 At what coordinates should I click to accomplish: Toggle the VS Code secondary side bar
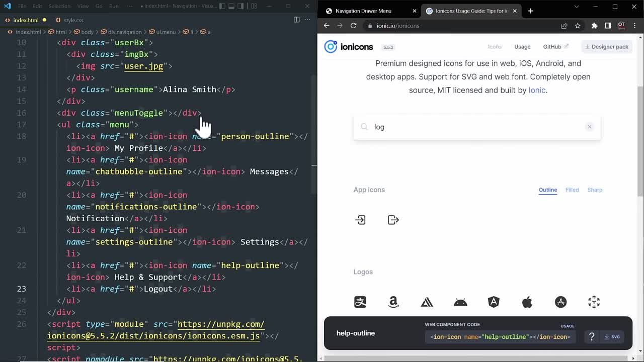241,6
